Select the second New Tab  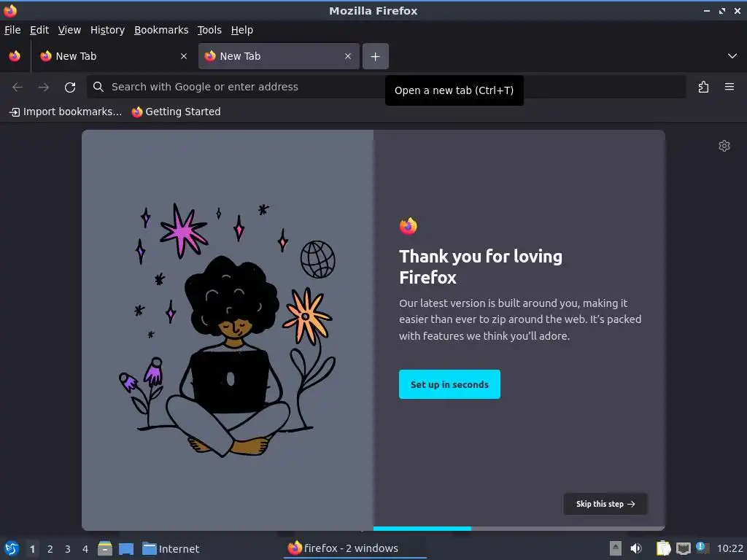point(279,56)
